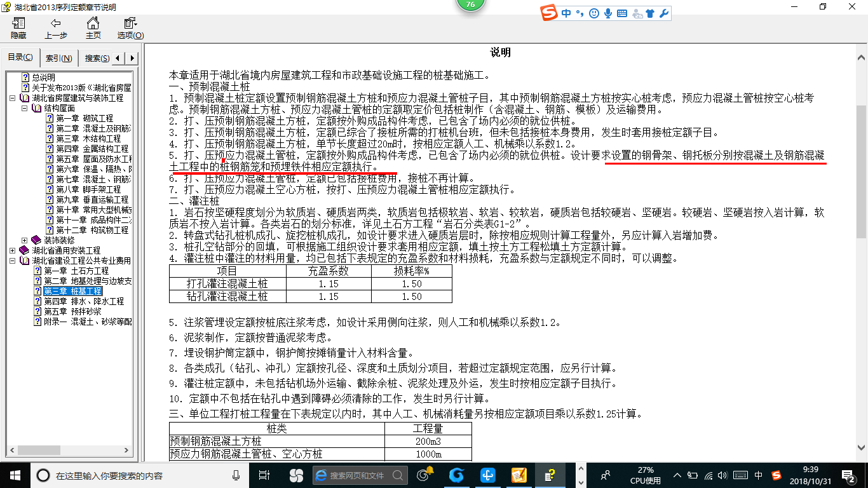
Task: Open the 关于发布2013版 topic
Action: coord(81,88)
